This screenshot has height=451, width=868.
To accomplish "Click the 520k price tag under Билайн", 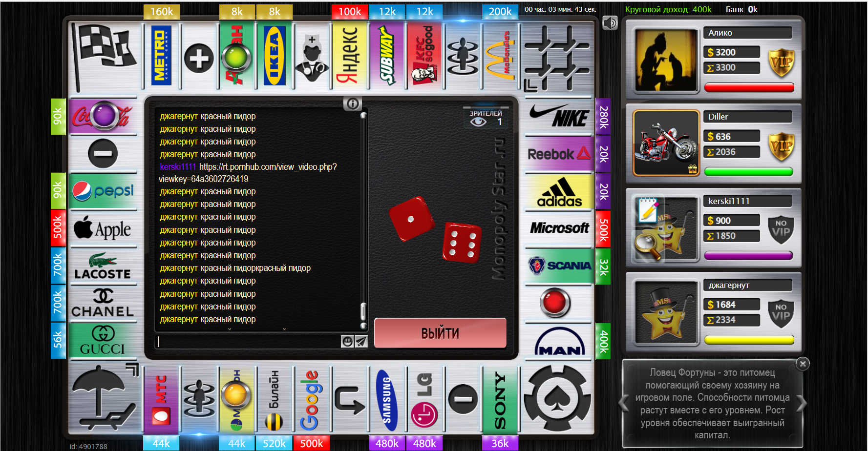I will [x=275, y=443].
